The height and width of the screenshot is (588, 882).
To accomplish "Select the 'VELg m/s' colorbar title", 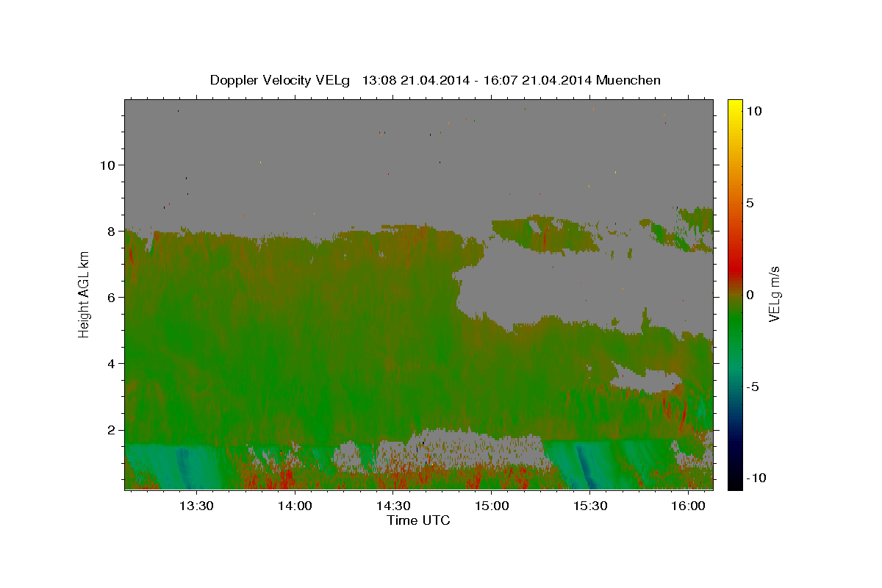I will tap(775, 294).
